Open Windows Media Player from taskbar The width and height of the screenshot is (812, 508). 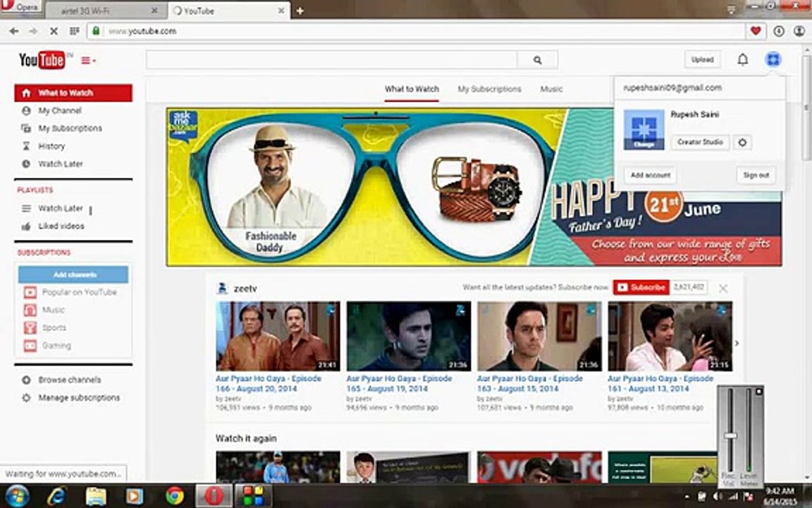point(135,496)
